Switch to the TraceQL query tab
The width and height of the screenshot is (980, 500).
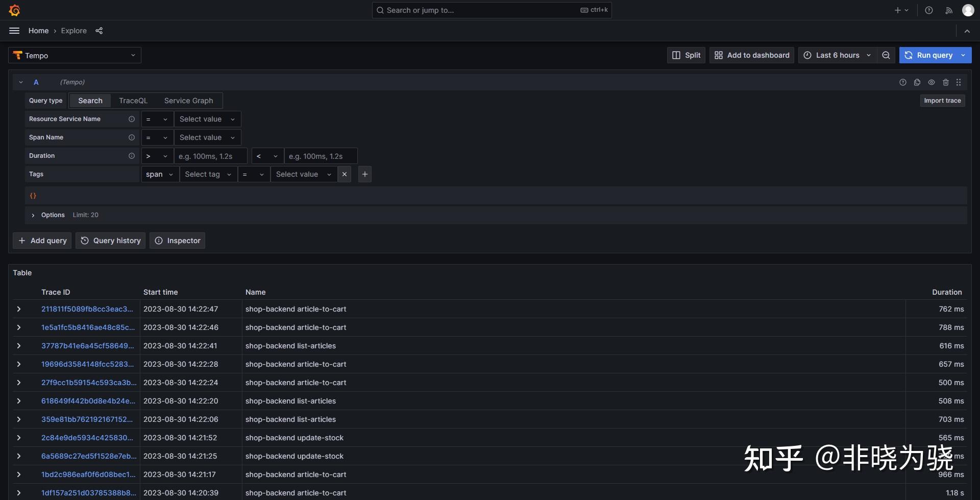(133, 101)
